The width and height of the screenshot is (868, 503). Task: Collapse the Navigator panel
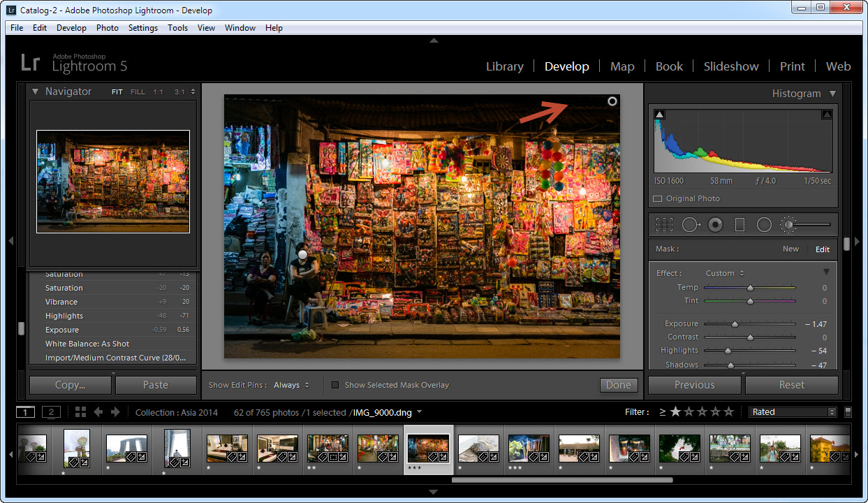[35, 92]
